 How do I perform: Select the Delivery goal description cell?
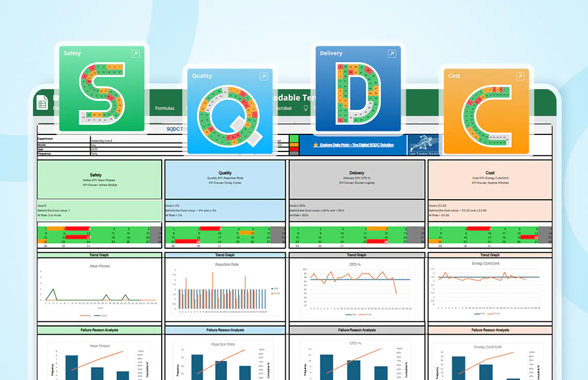pos(357,211)
